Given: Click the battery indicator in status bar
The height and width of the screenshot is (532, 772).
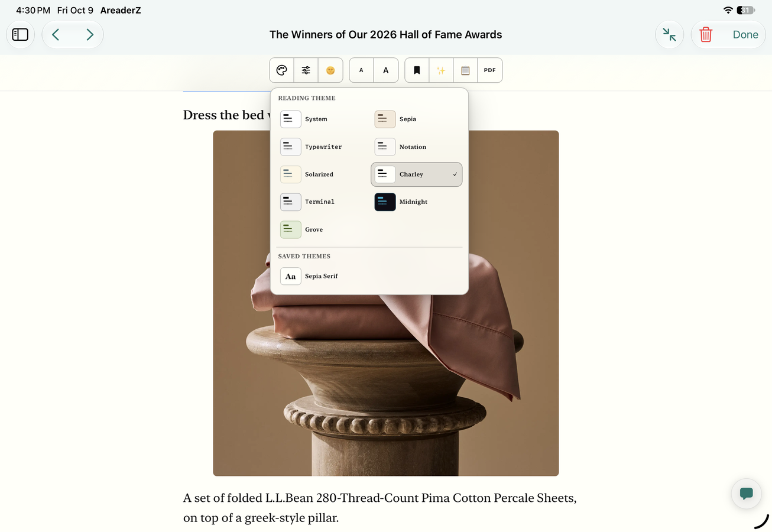Looking at the screenshot, I should point(746,10).
